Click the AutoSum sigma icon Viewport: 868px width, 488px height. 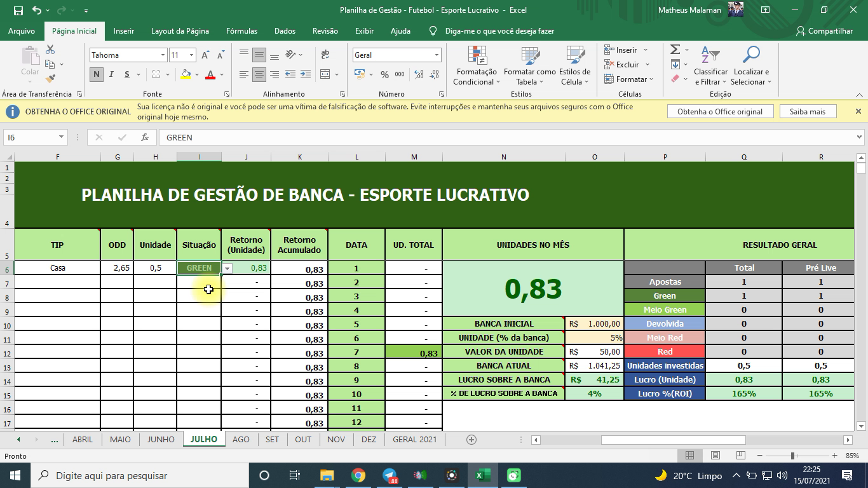click(x=675, y=50)
